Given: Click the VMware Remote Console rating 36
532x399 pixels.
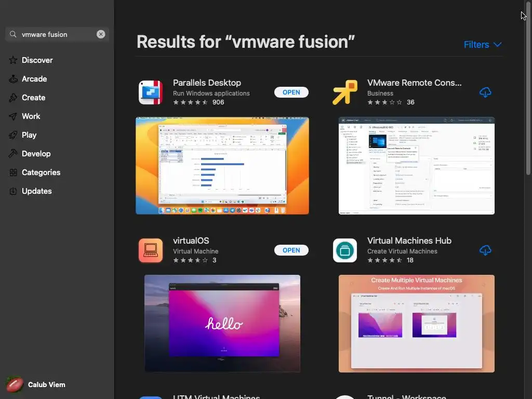Looking at the screenshot, I should 391,102.
